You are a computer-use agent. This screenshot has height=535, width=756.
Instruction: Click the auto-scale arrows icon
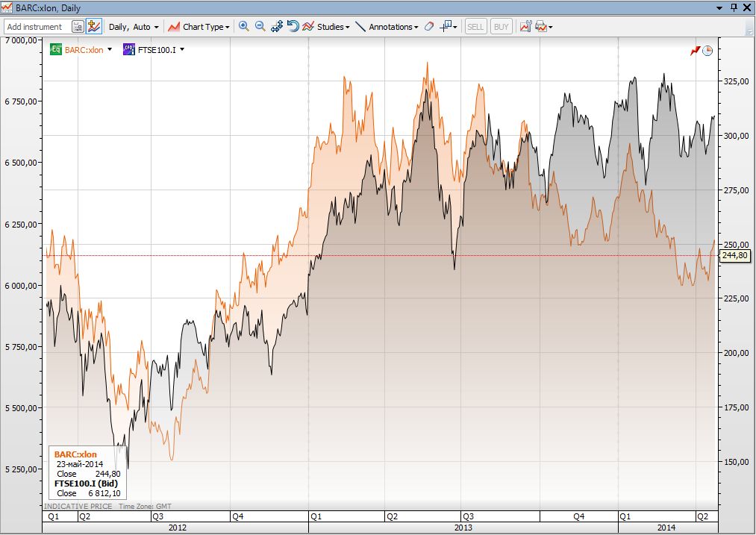[277, 27]
